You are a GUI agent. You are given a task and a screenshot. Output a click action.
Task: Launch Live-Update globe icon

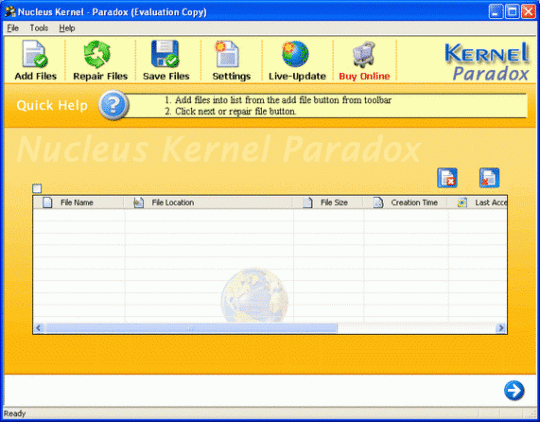[295, 54]
